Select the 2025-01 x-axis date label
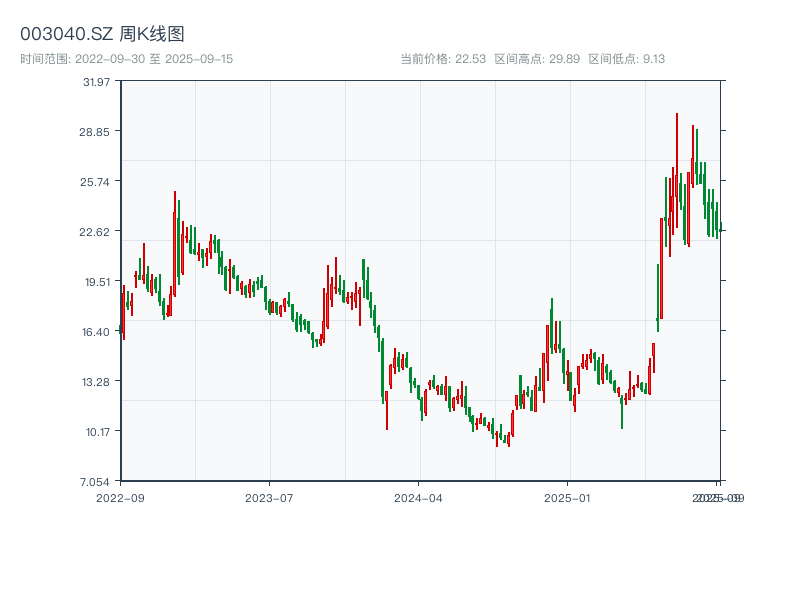 pyautogui.click(x=567, y=497)
